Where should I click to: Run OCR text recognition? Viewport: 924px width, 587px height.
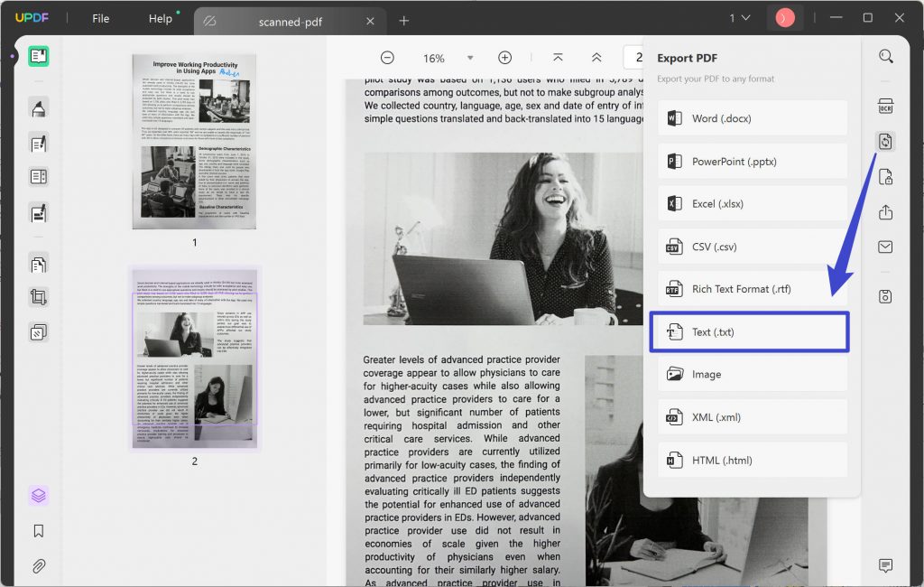pyautogui.click(x=886, y=107)
